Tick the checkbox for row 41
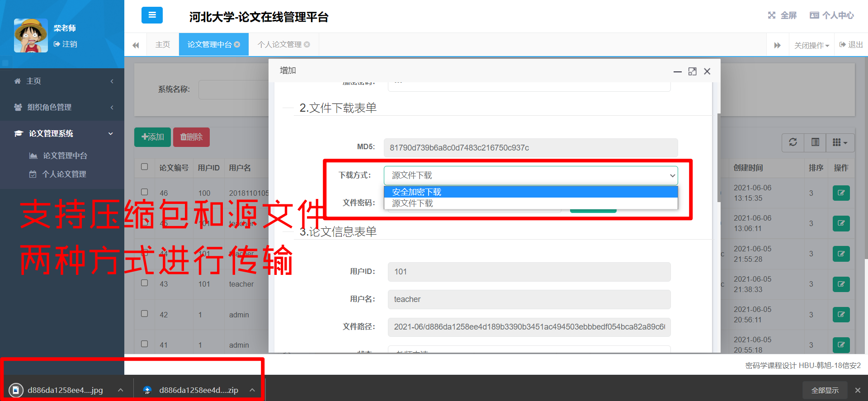This screenshot has width=868, height=401. click(145, 344)
